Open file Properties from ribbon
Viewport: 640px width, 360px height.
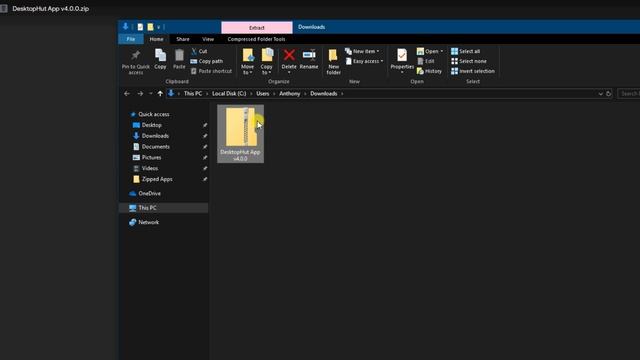402,60
